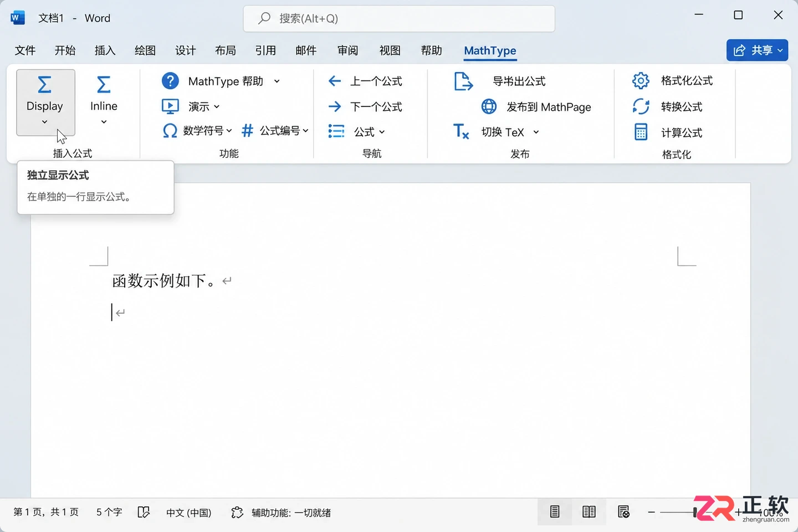
Task: Switch to the 插入 ribbon tab
Action: click(105, 50)
